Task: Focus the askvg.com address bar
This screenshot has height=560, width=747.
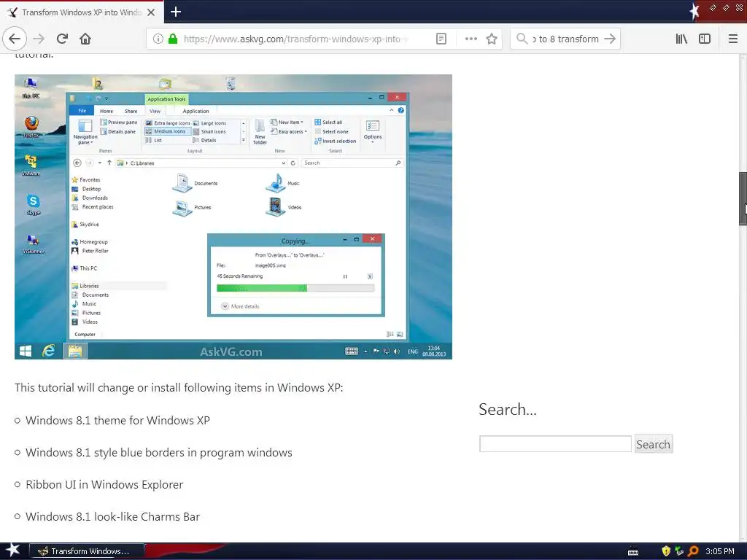Action: pyautogui.click(x=295, y=39)
